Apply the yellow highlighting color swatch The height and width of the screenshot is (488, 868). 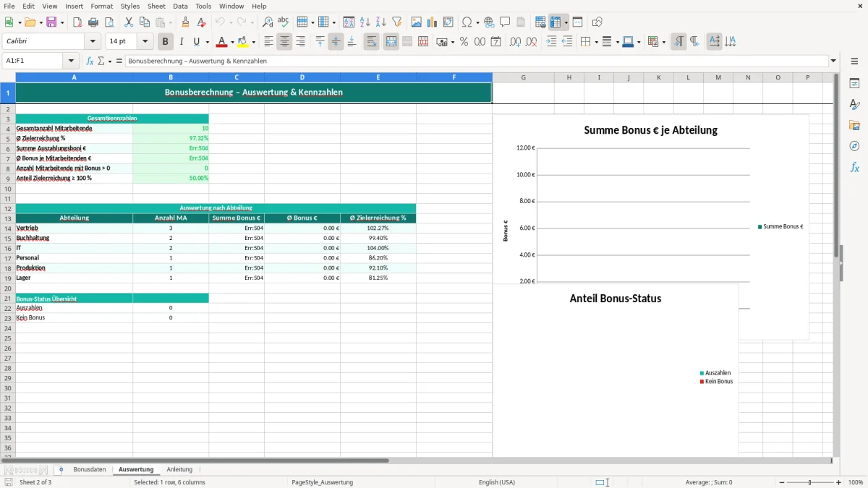click(x=243, y=42)
